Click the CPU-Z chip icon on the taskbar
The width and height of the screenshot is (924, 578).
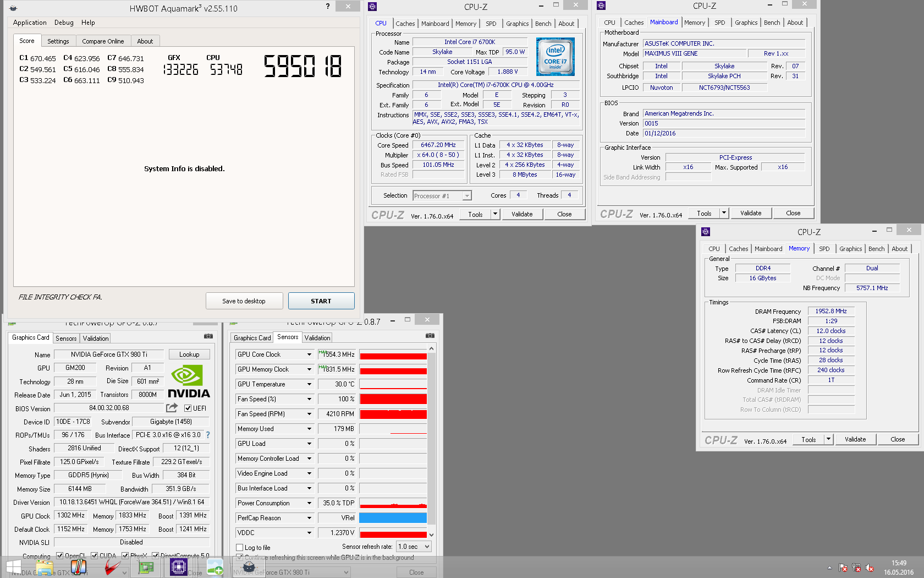tap(179, 567)
